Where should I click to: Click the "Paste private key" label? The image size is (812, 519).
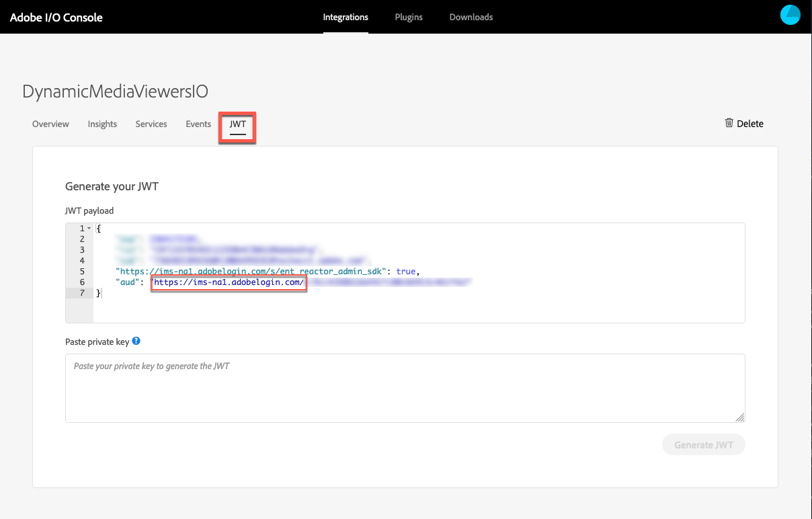97,342
